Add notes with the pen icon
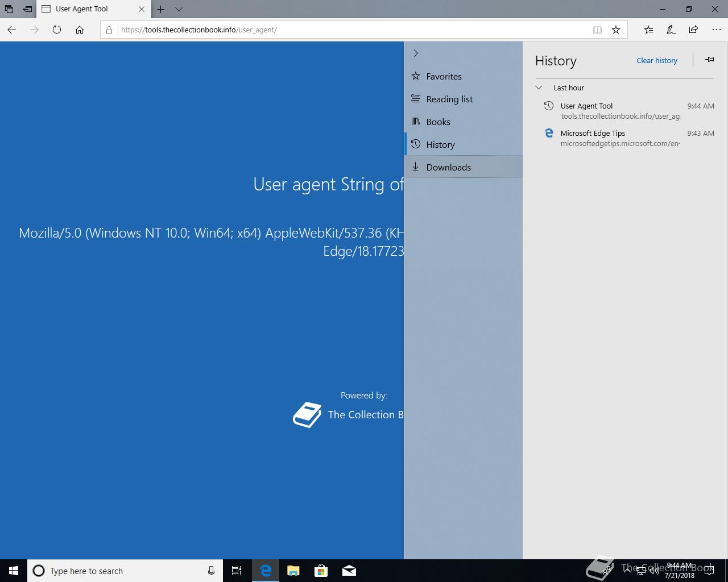 pos(671,30)
